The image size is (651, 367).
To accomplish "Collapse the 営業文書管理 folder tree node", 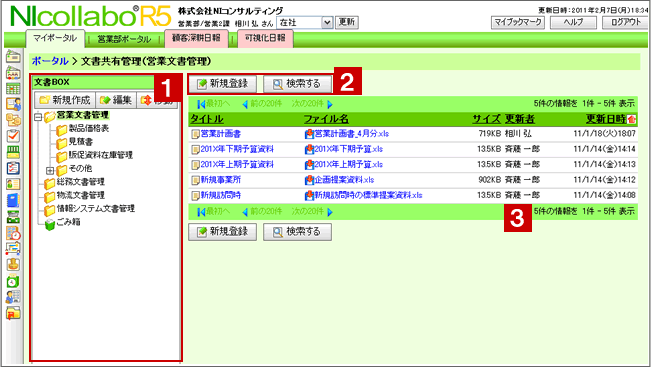I will point(38,117).
